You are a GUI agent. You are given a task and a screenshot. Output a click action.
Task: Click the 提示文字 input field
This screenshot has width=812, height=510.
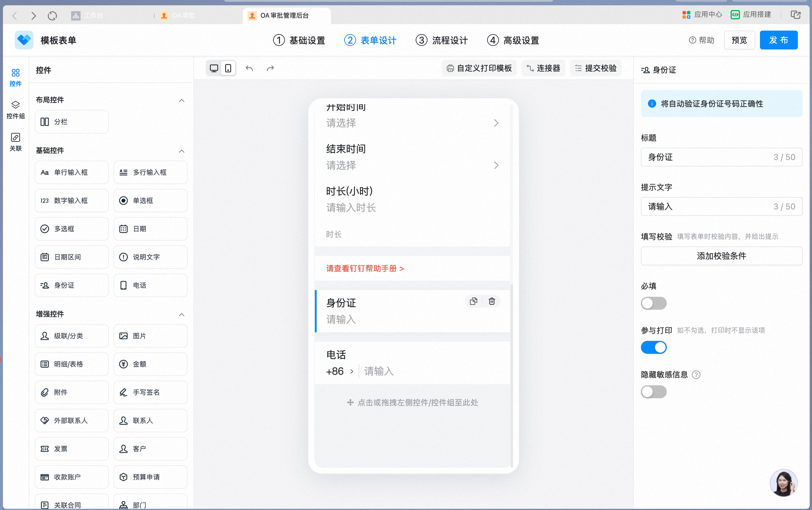point(721,206)
